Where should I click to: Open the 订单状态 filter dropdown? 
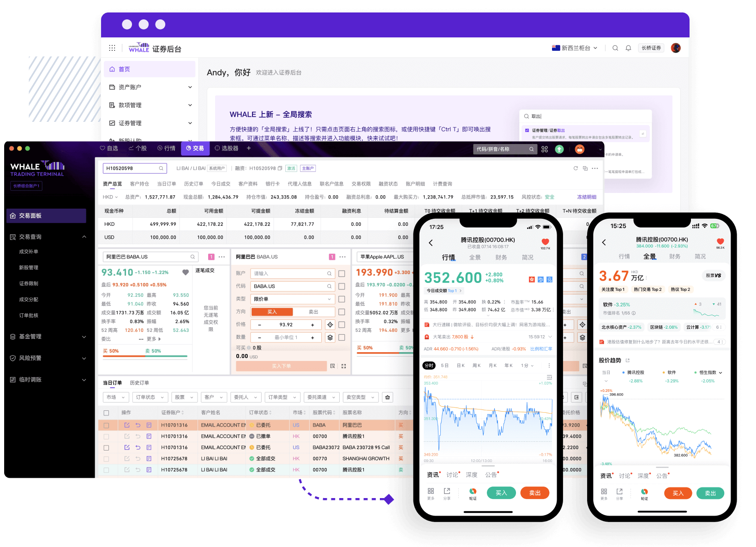(150, 397)
